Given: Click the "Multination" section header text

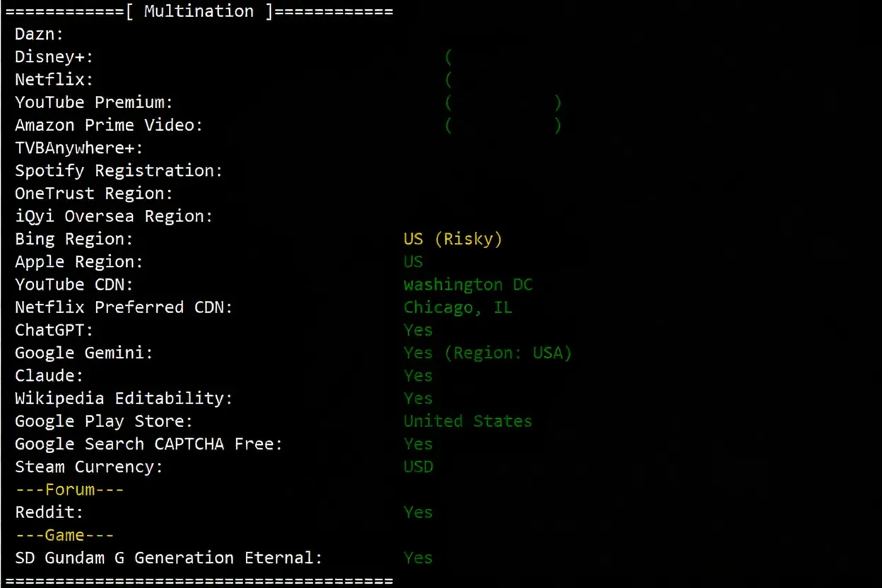Looking at the screenshot, I should point(199,11).
